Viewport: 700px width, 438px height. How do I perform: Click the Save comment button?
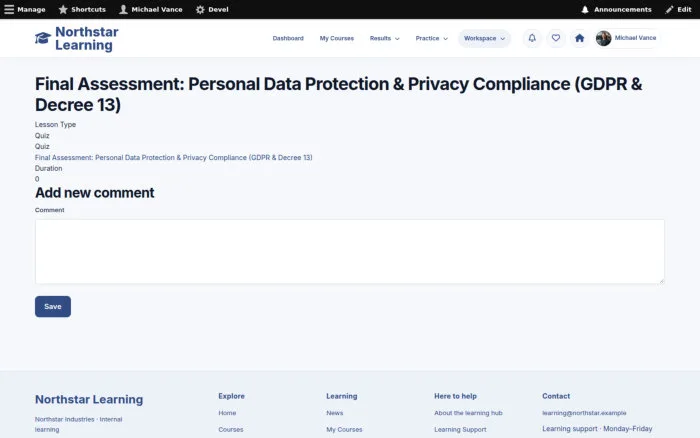(53, 307)
